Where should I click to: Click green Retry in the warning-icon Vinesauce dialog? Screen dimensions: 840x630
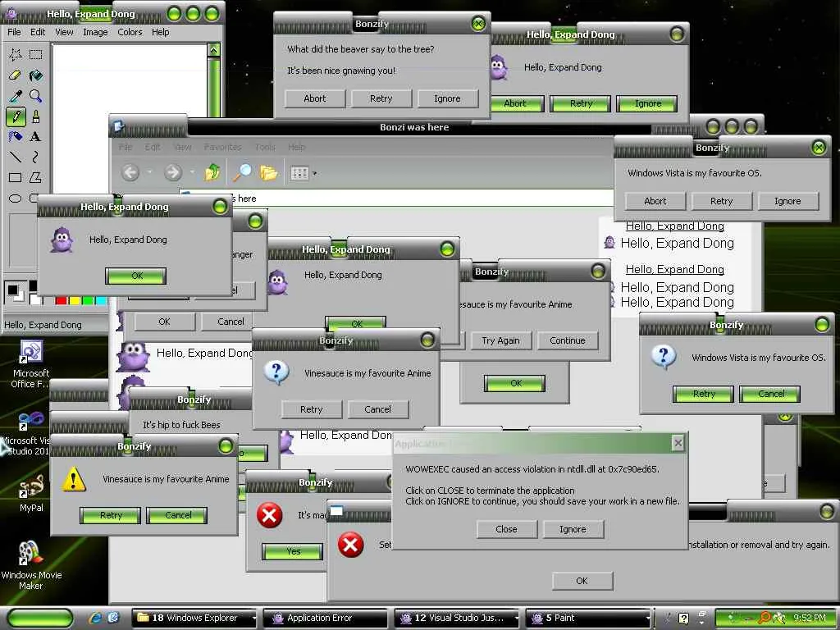tap(111, 515)
